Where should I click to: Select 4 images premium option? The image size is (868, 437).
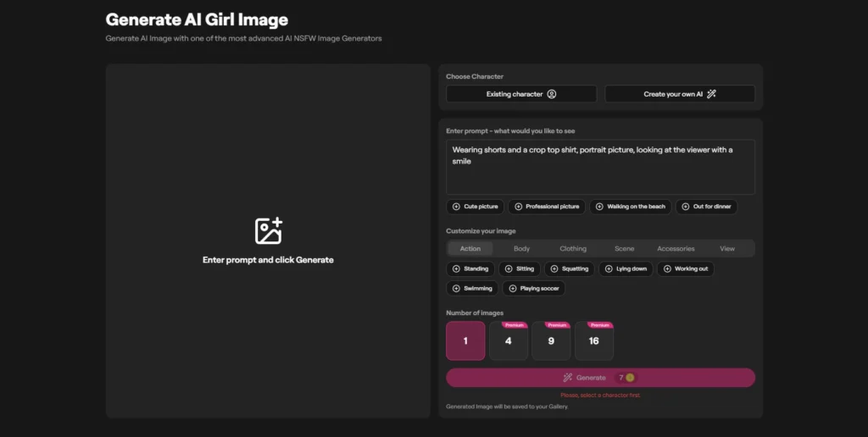click(x=509, y=340)
